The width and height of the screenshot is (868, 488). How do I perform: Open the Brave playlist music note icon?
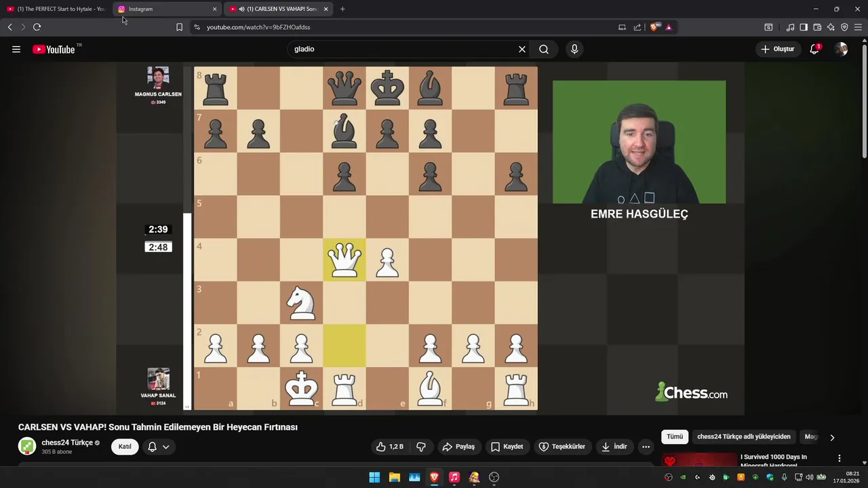(x=790, y=27)
